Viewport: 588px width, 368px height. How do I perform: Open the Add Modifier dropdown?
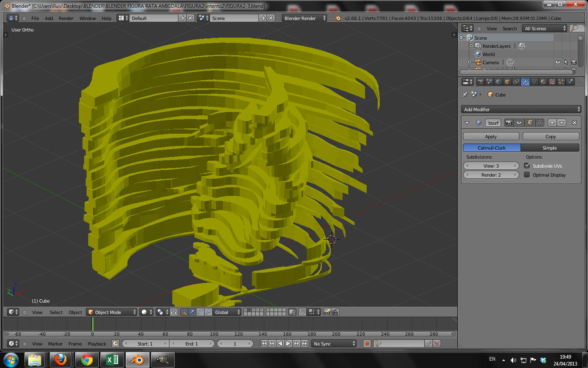coord(521,109)
